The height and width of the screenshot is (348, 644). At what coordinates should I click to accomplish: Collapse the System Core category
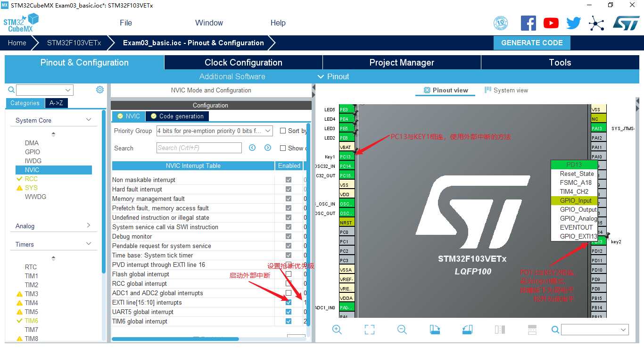point(89,120)
